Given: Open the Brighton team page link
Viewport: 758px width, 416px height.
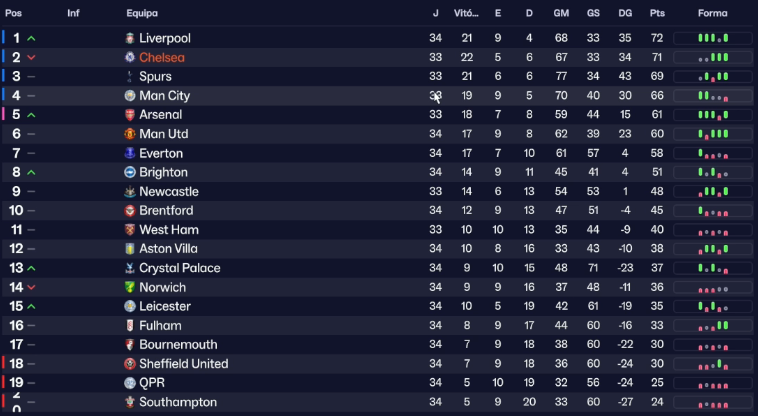Looking at the screenshot, I should [163, 173].
